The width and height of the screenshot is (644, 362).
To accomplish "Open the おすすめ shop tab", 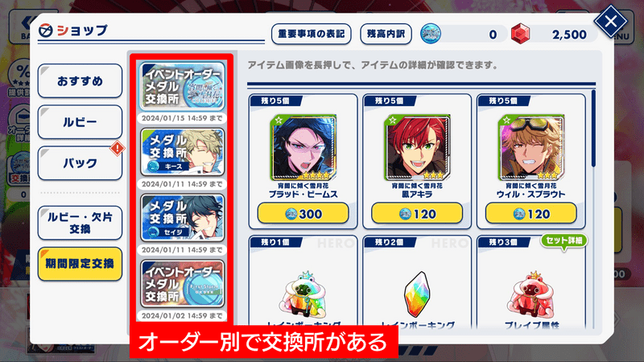I will click(80, 81).
